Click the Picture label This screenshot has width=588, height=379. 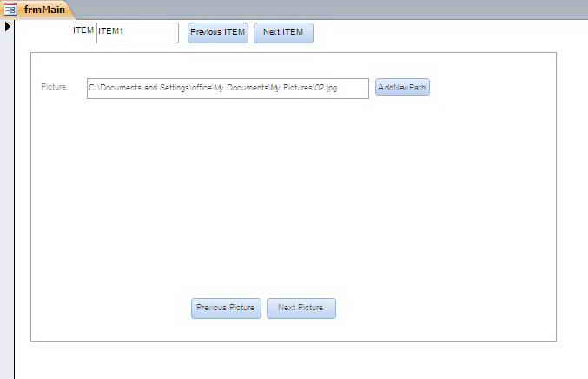click(54, 87)
